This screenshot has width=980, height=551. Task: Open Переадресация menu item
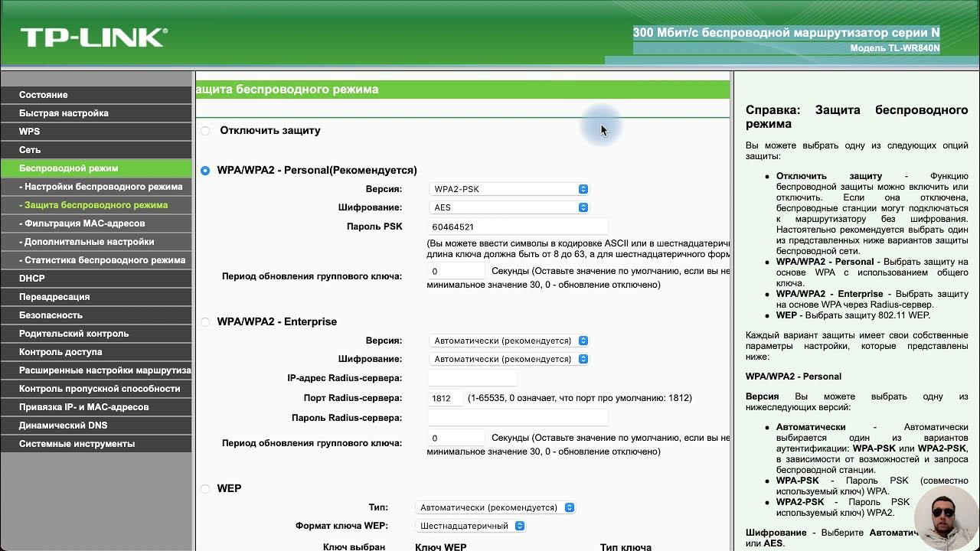96,297
